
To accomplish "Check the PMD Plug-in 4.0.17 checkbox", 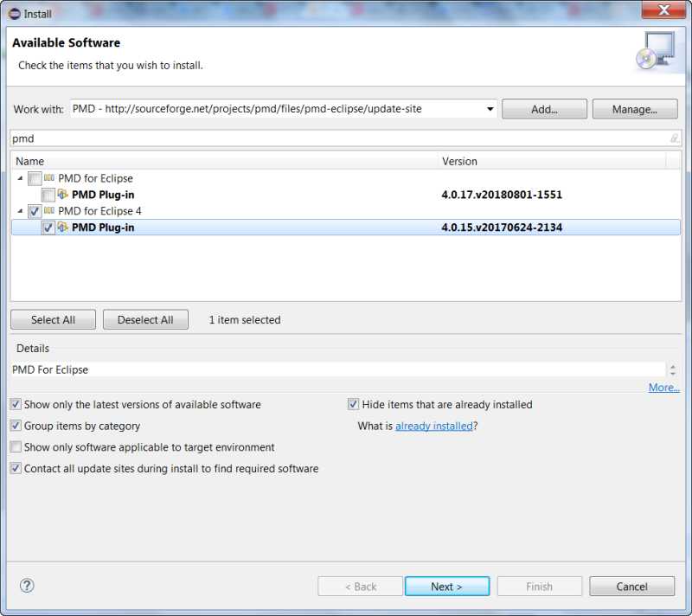I will coord(48,195).
